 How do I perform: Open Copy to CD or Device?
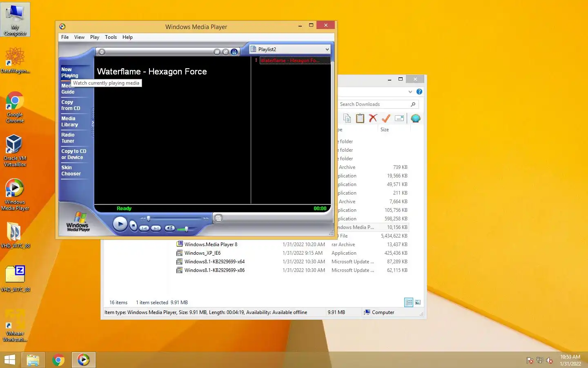pos(73,154)
